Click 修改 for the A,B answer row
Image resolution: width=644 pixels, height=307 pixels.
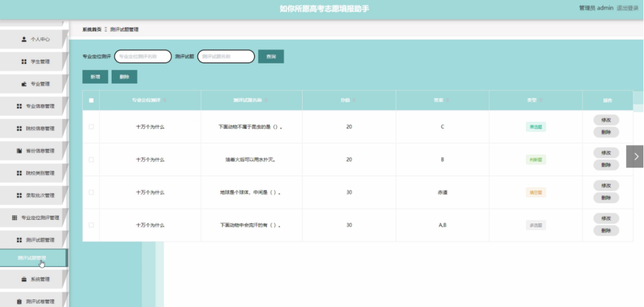(606, 219)
